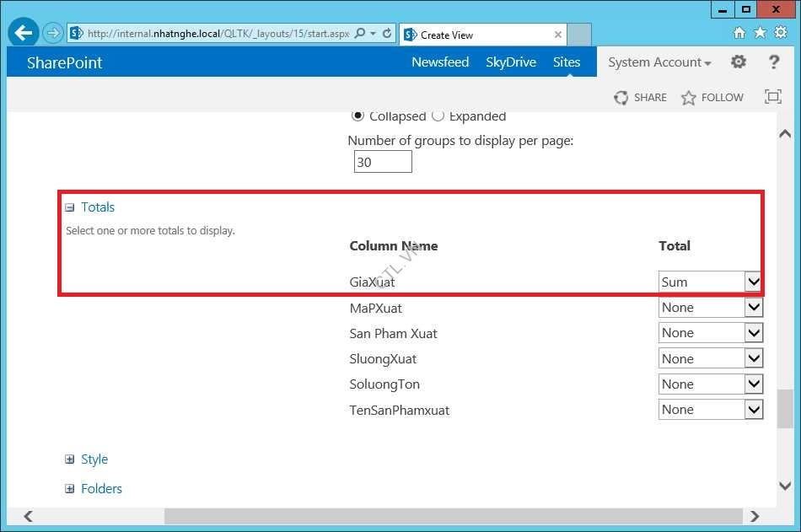
Task: Select the Collapsed radio button
Action: pos(357,116)
